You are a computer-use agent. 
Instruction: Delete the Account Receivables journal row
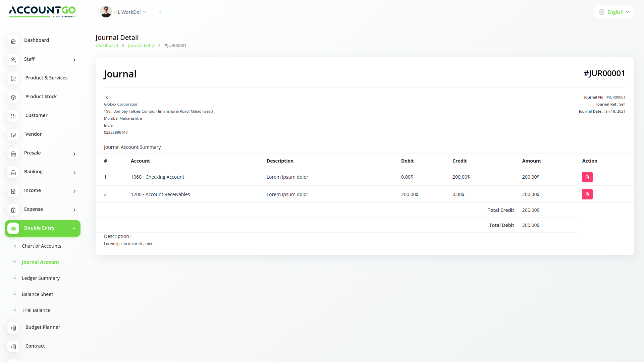tap(587, 194)
